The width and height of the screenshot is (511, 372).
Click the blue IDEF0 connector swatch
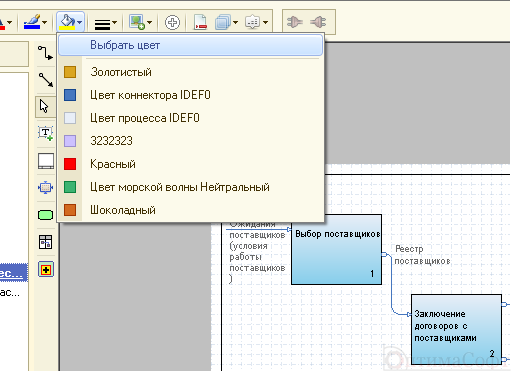[x=70, y=95]
